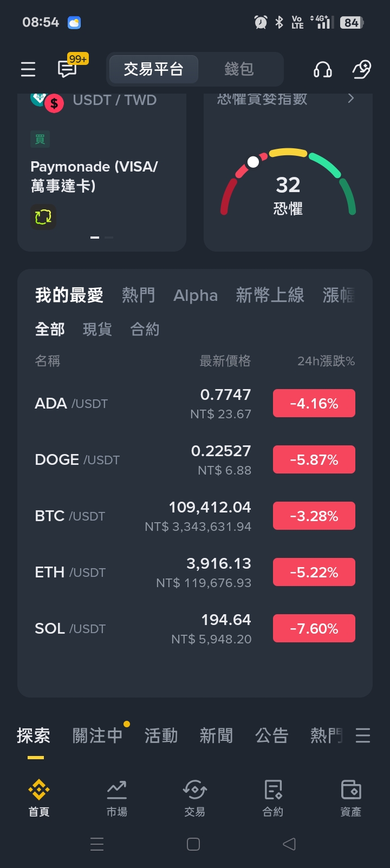390x868 pixels.
Task: Tap the Fear and Greed gauge
Action: 288,184
